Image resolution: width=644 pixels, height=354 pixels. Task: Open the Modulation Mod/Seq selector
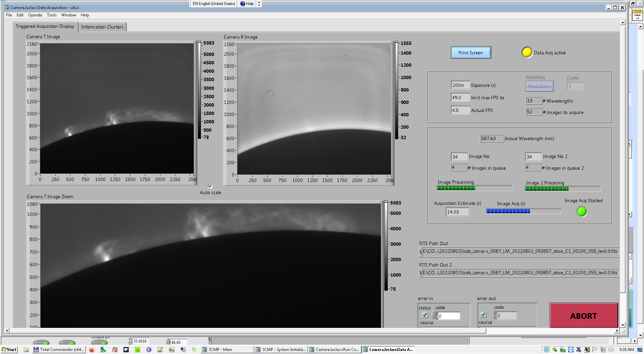539,86
